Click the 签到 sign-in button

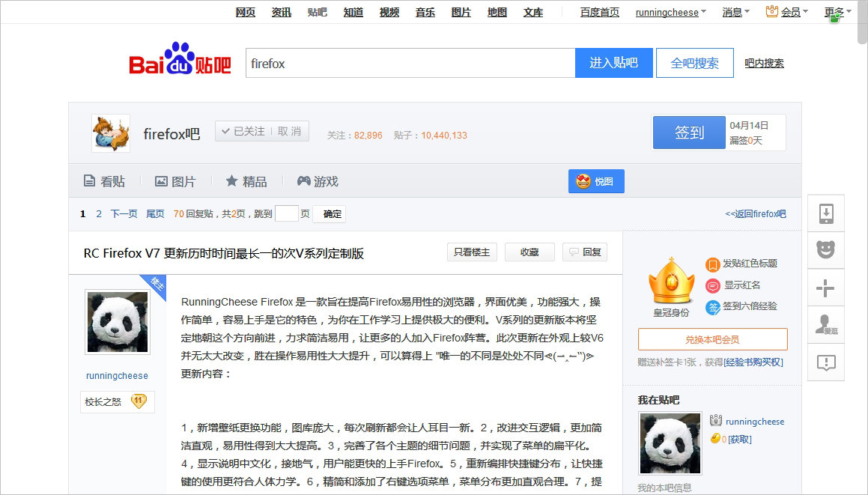tap(689, 133)
